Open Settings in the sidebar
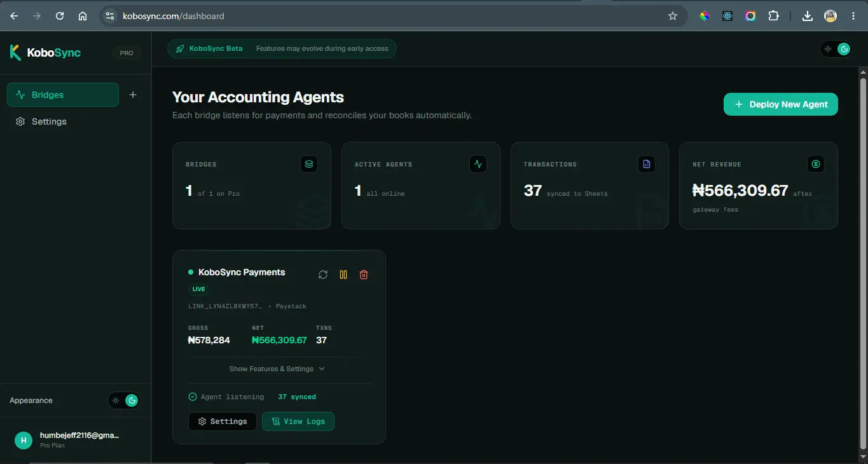868x464 pixels. pos(42,121)
